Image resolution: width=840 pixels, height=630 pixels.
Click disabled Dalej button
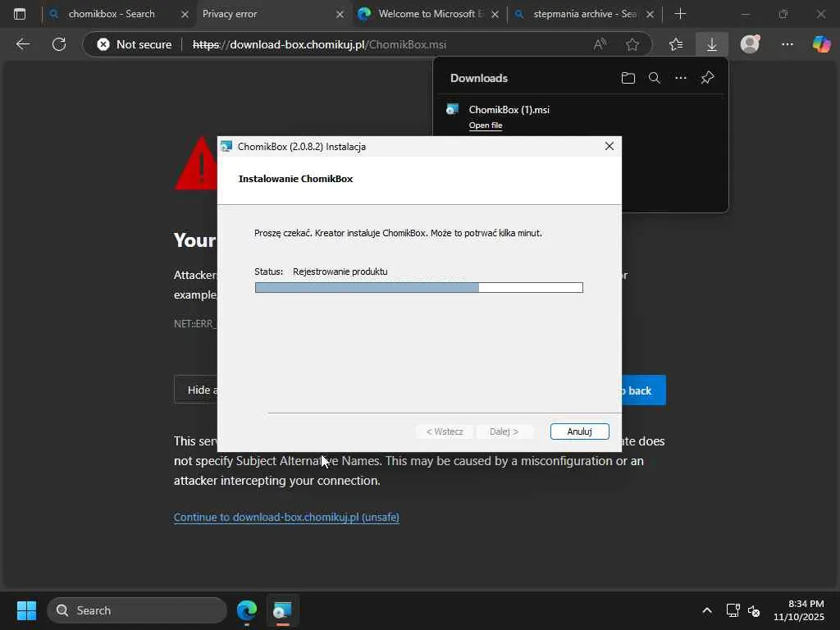[504, 431]
